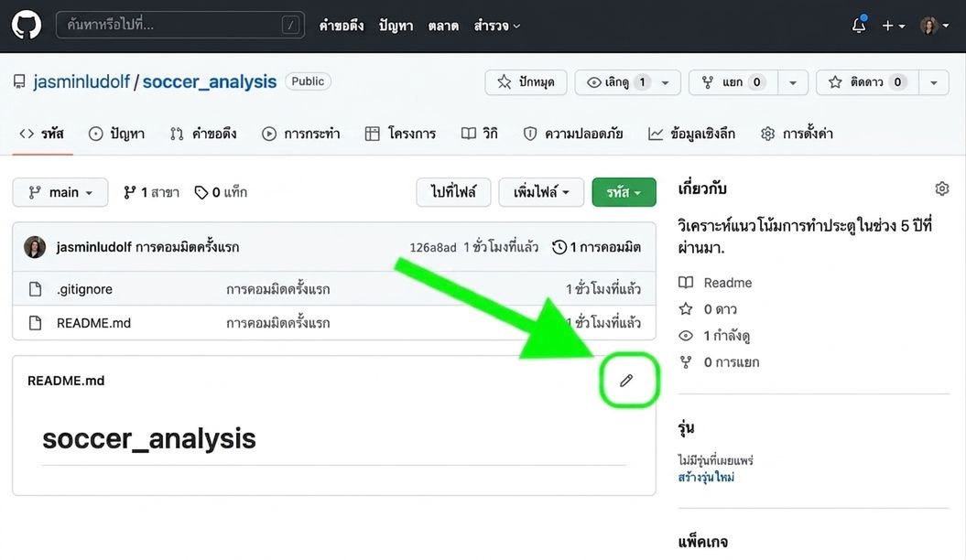966x560 pixels.
Task: Open the เกี่ยวกับ about settings gear
Action: pyautogui.click(x=941, y=188)
